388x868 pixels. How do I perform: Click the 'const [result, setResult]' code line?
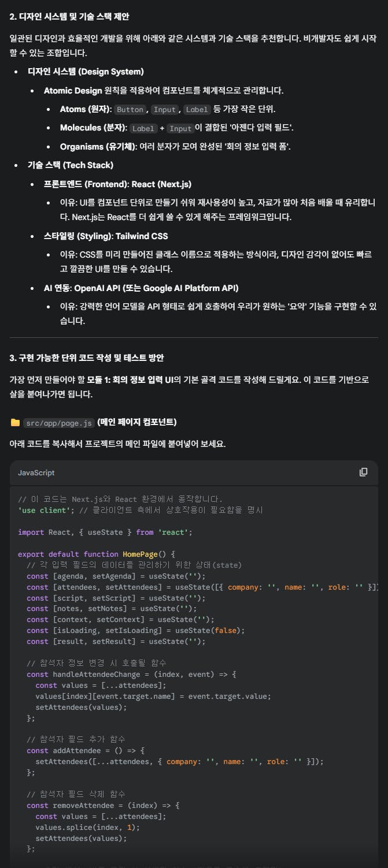click(116, 642)
